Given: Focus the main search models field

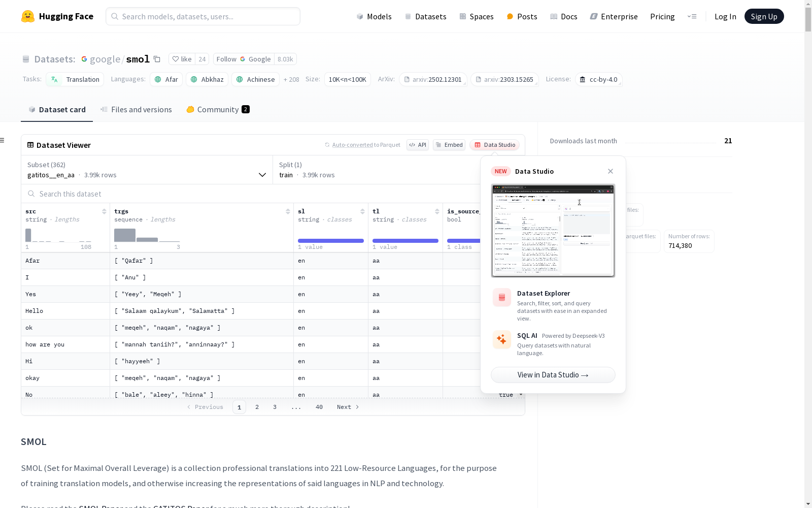Looking at the screenshot, I should pyautogui.click(x=203, y=16).
